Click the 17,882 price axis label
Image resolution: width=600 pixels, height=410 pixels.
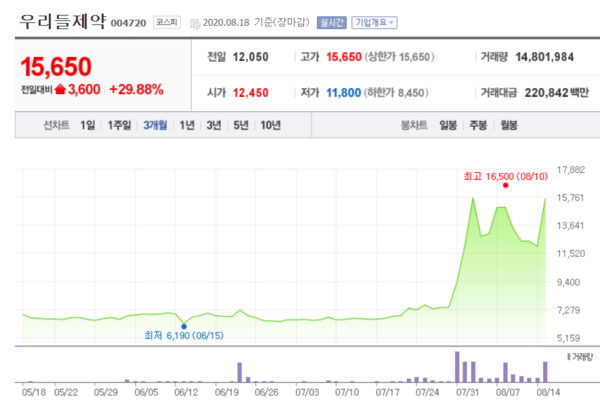coord(571,170)
